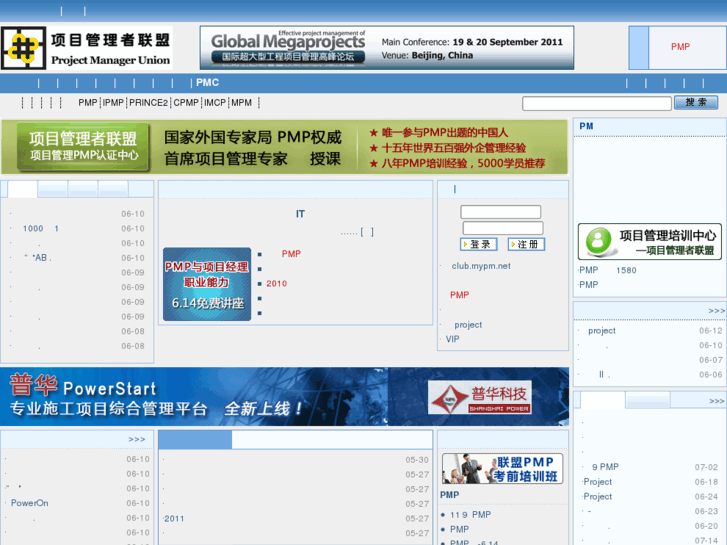Open the club.mypm.net link
The image size is (727, 545).
[x=481, y=266]
